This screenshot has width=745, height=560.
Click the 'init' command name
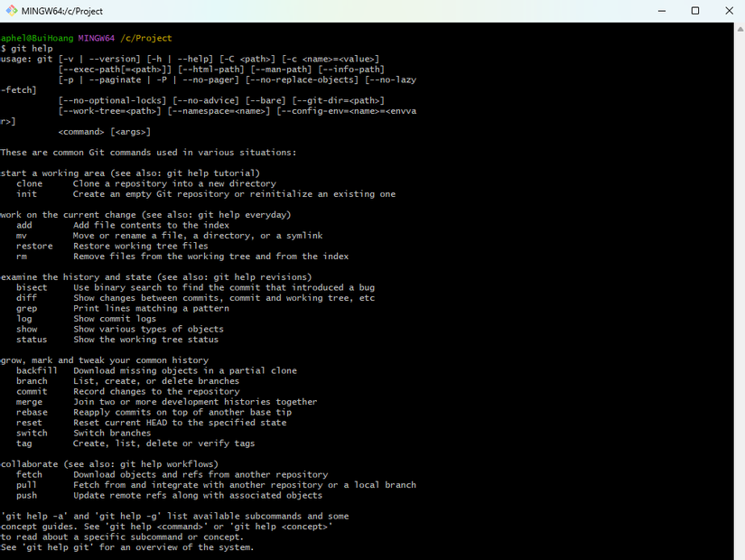[x=26, y=194]
